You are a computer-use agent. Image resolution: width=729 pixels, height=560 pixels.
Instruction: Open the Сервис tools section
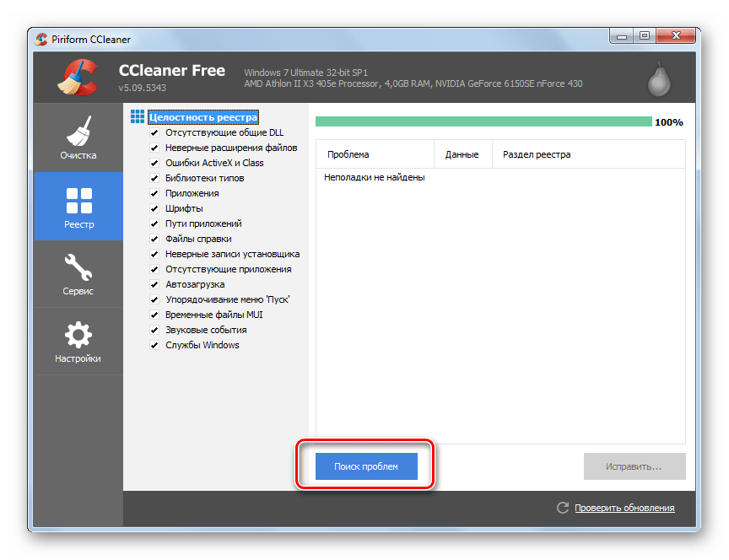(x=78, y=274)
